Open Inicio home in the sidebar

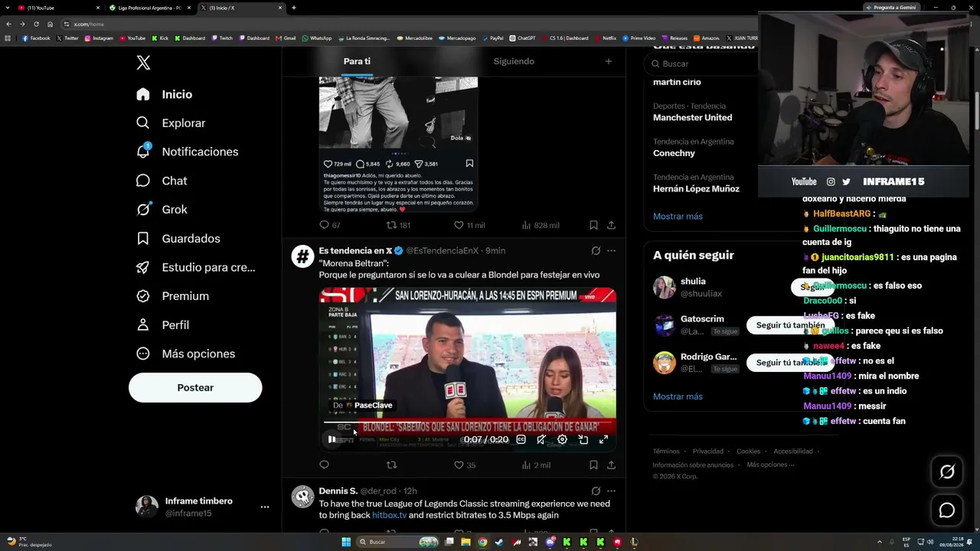pyautogui.click(x=164, y=94)
